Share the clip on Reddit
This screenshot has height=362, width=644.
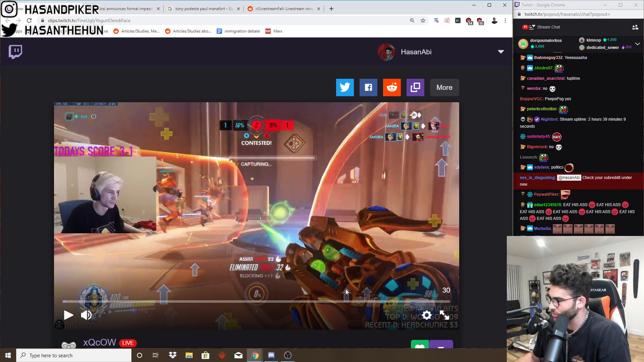(x=392, y=87)
